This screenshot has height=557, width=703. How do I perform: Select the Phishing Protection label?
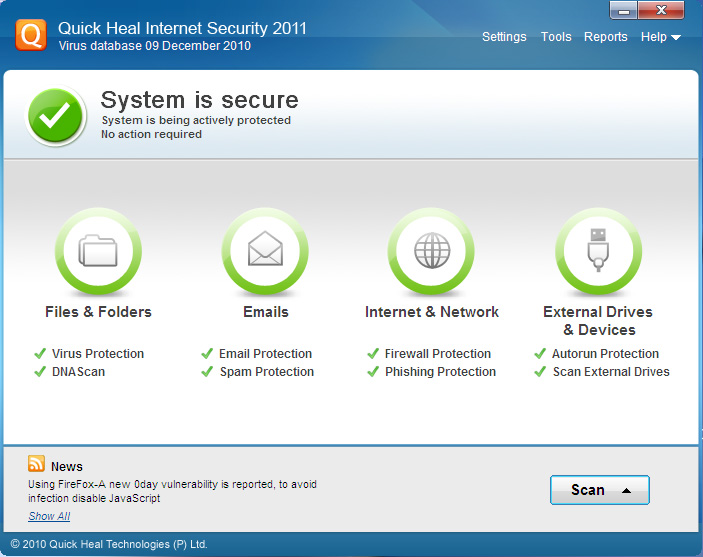[x=441, y=372]
